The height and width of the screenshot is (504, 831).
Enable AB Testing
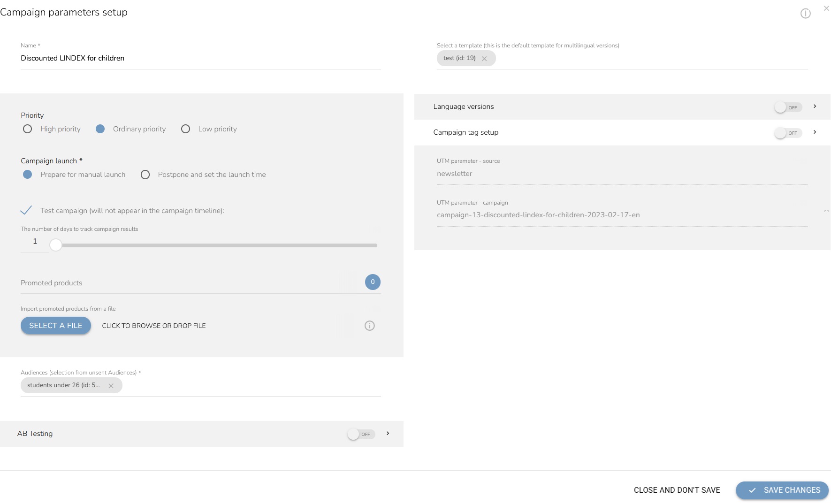tap(360, 434)
